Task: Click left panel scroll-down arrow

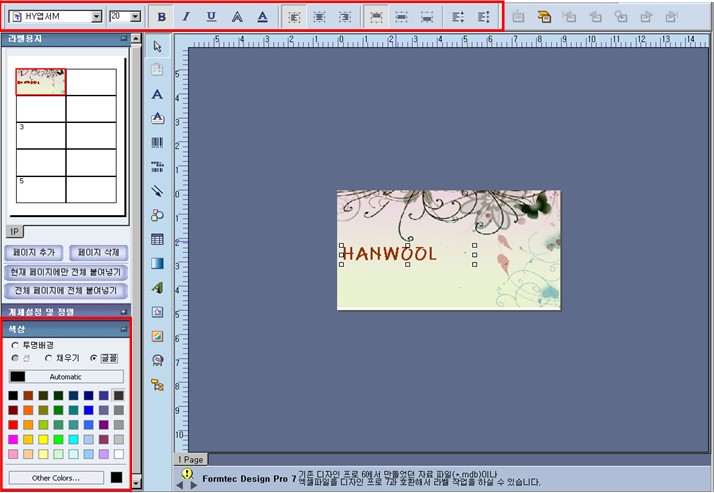Action: click(x=136, y=482)
